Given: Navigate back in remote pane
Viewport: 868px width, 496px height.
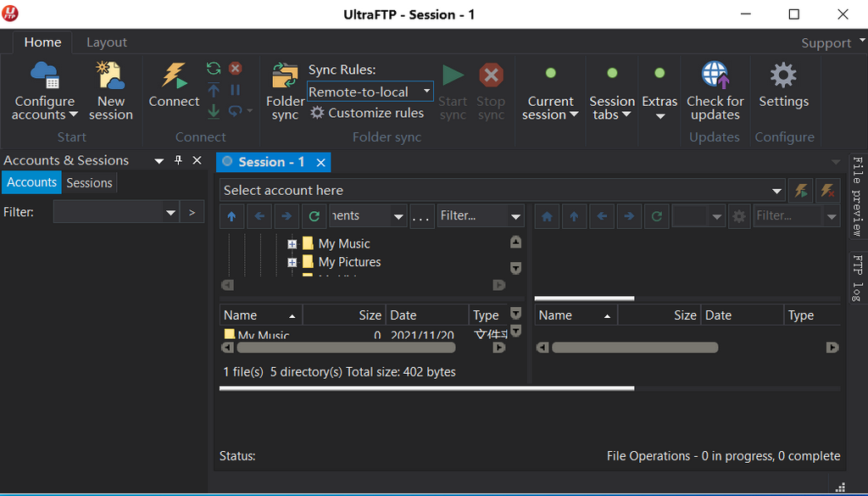Looking at the screenshot, I should 602,216.
